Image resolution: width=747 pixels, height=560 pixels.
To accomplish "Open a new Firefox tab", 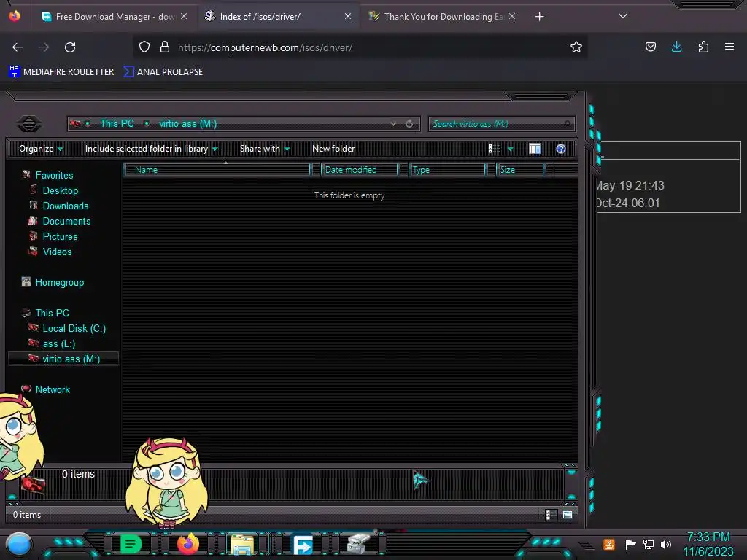I will pos(539,17).
